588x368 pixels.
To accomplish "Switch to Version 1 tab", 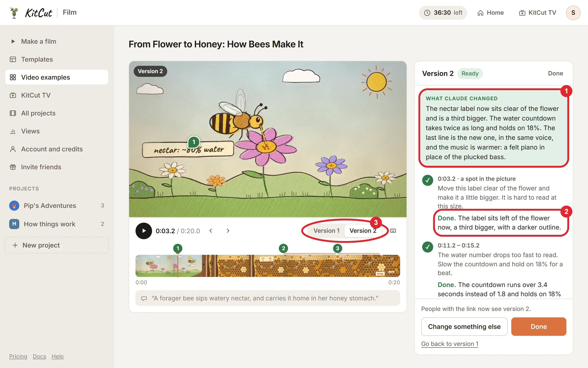I will (x=326, y=231).
